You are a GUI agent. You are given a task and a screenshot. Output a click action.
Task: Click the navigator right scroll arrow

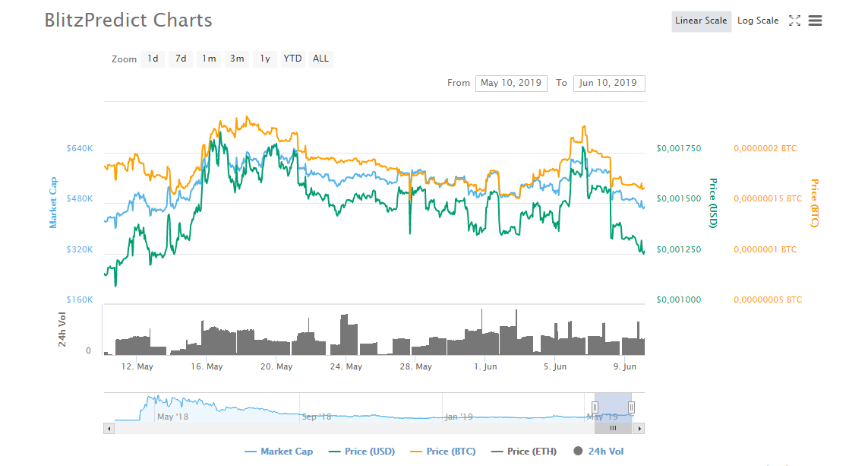tap(639, 428)
